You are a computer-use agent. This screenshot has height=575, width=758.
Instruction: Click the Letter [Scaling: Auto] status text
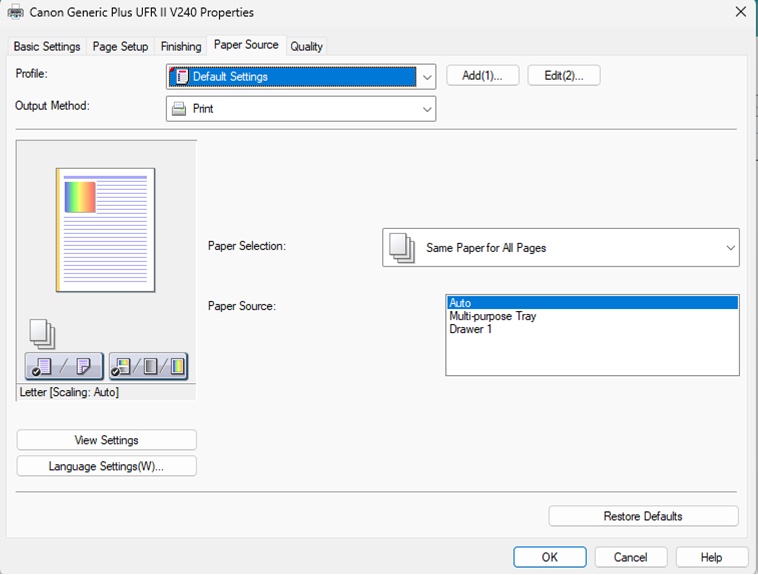pos(69,392)
